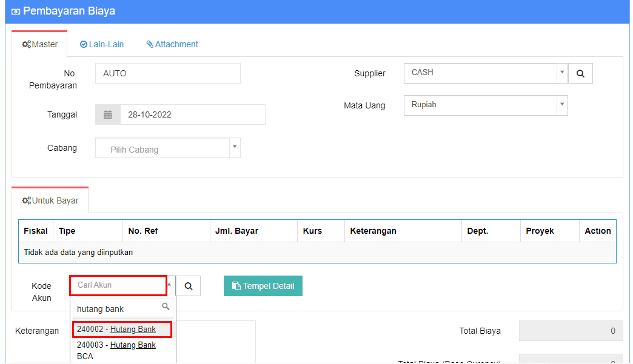Click the search icon beside Supplier field
The image size is (633, 364).
(580, 73)
